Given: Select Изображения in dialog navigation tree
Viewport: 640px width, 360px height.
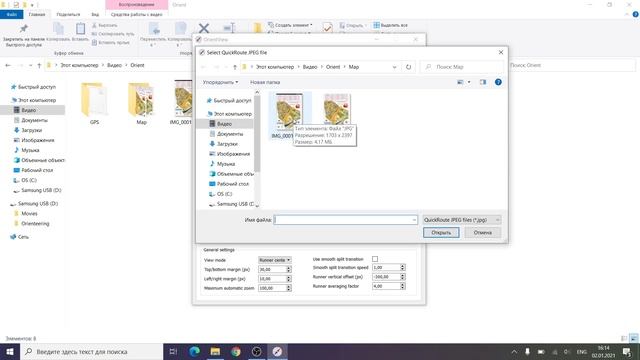Looking at the screenshot, I should click(229, 154).
